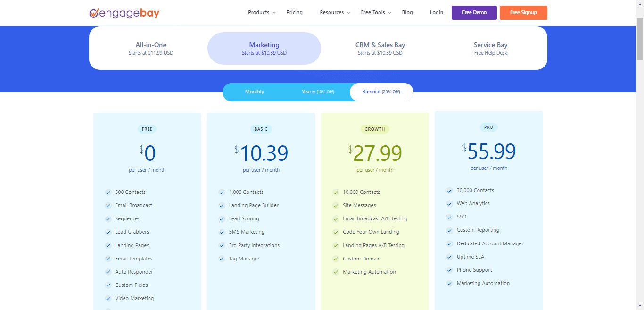
Task: Click the scrollbar up arrow
Action: (640, 4)
